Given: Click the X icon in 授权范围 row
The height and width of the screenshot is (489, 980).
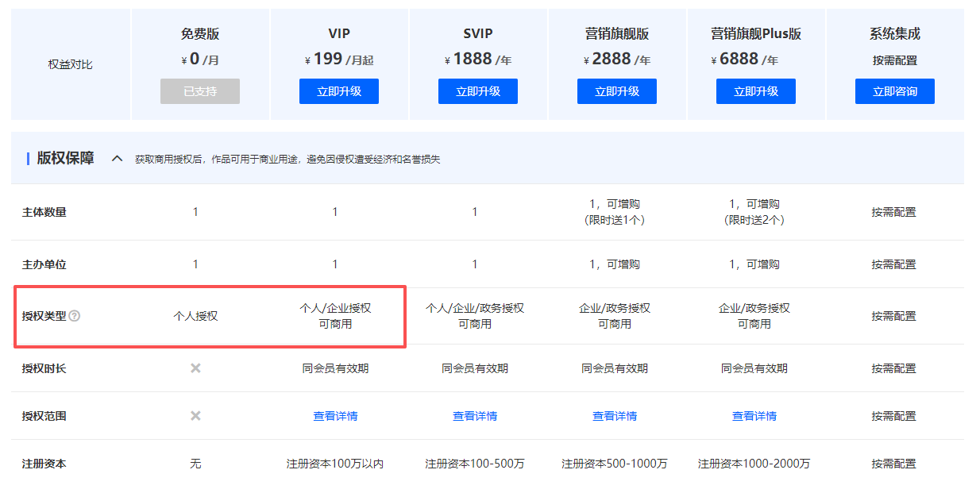Looking at the screenshot, I should point(195,416).
